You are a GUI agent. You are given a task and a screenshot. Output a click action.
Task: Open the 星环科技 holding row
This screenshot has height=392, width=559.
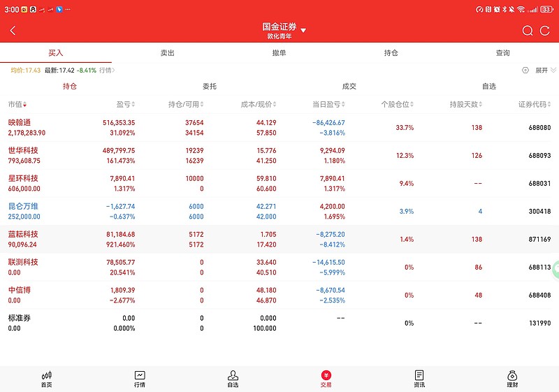279,184
